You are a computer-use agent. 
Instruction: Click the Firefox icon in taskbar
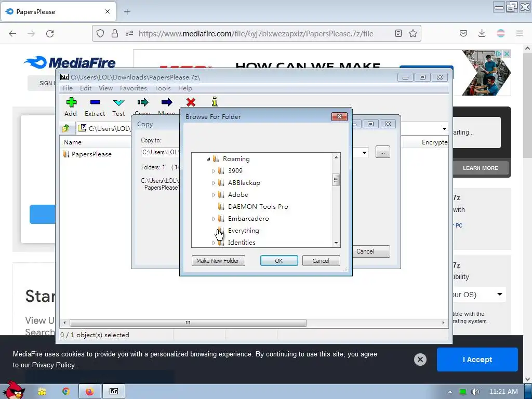click(89, 392)
